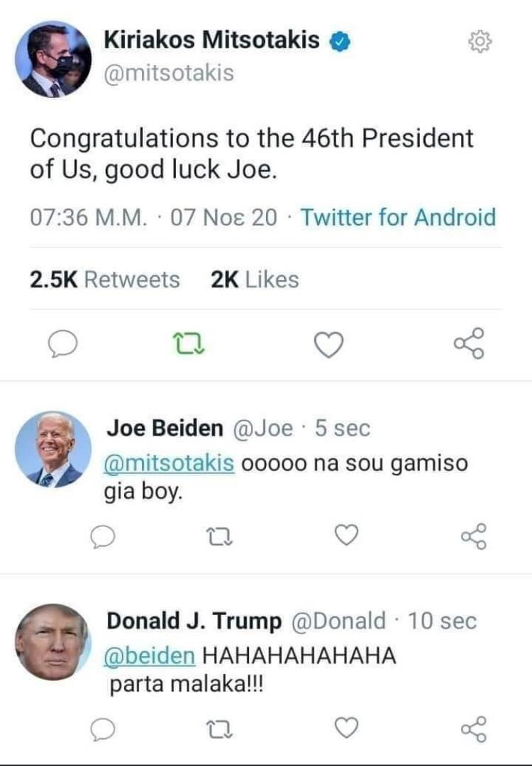Open the @mitsotakis mention link in reply

tap(170, 463)
